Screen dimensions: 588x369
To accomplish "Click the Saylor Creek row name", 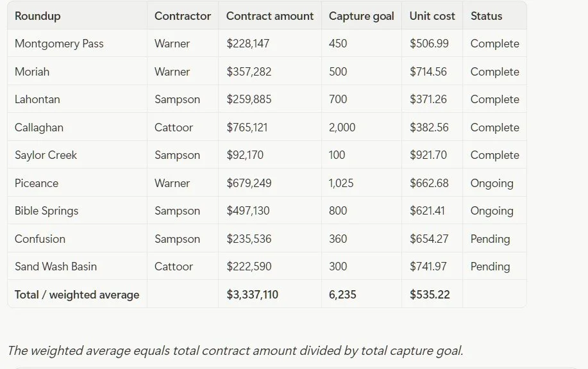I will (x=46, y=155).
